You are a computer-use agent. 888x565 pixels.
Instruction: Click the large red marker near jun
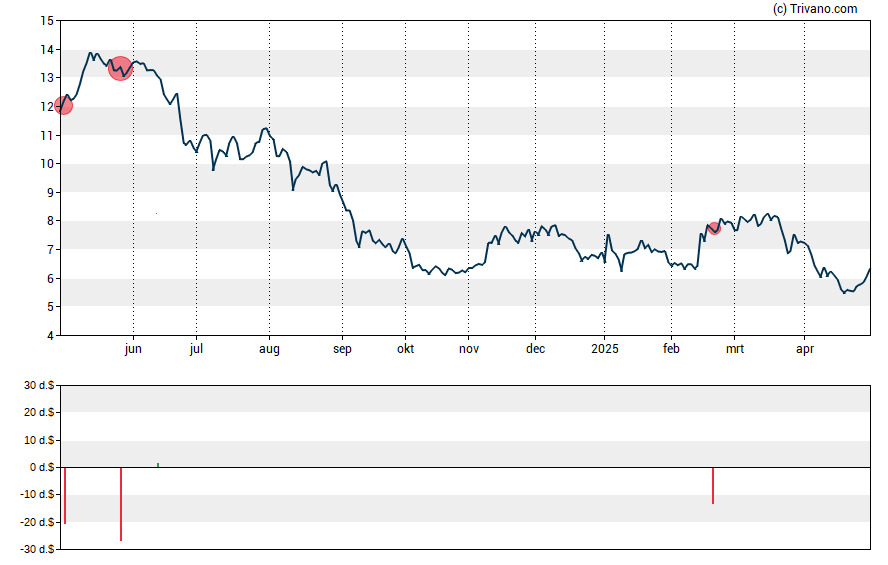(x=120, y=69)
